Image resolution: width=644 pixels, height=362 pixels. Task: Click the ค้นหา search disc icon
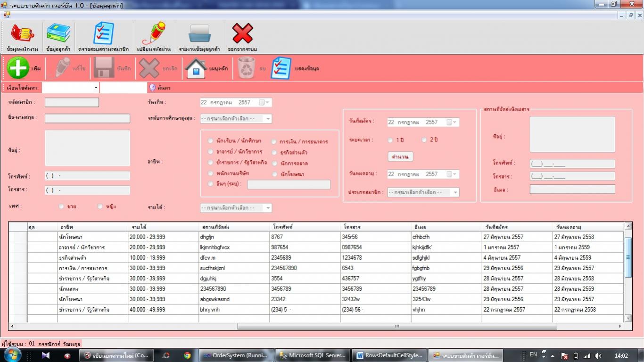(x=152, y=87)
